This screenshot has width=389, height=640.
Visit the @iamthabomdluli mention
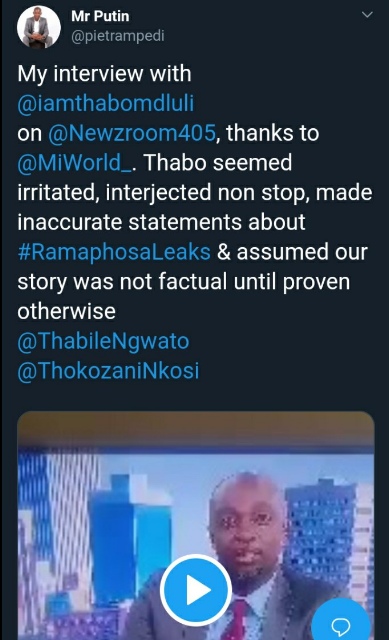tap(106, 103)
